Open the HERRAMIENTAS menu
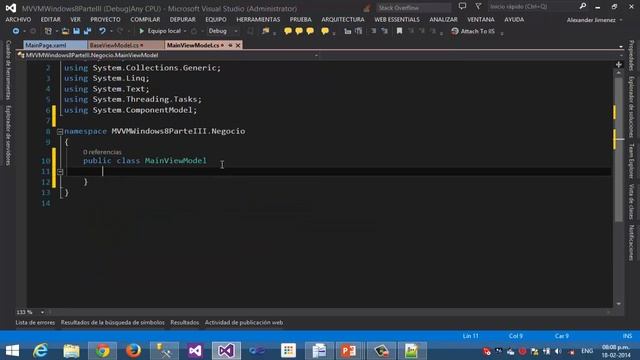Screen dimensions: 640x360 point(258,20)
